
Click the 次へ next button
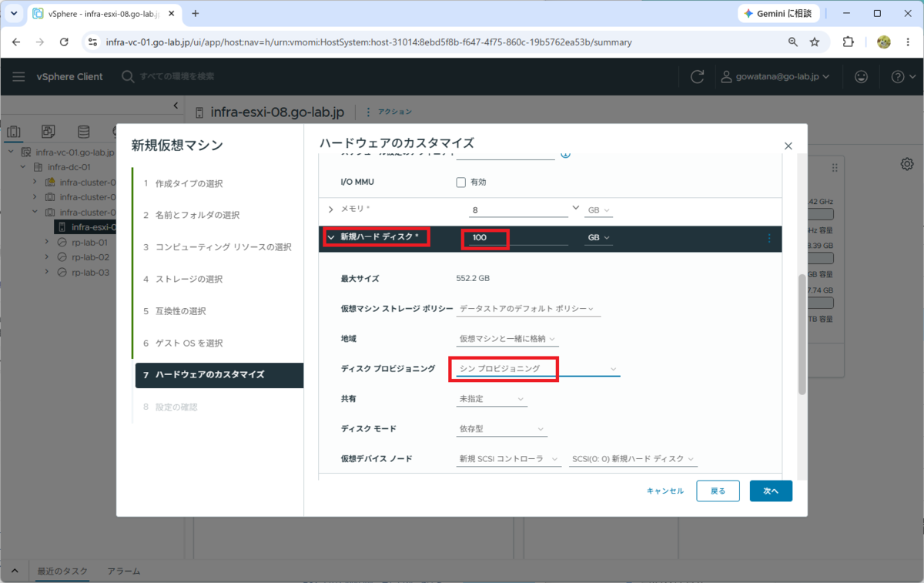[x=771, y=491]
